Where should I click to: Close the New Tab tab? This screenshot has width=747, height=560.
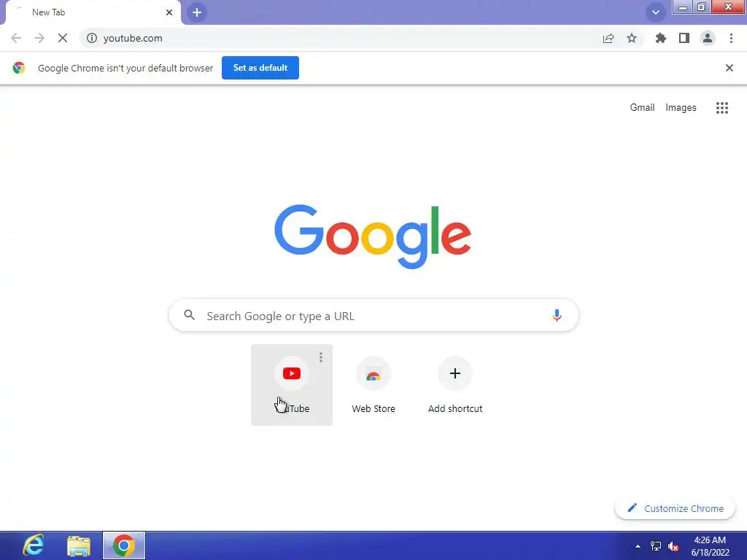click(x=169, y=12)
